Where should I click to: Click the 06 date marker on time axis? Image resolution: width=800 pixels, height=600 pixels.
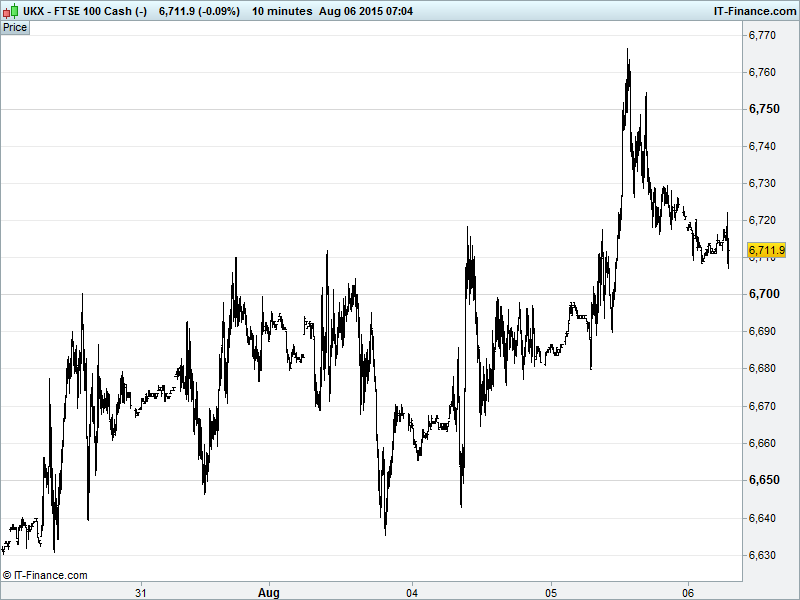pos(688,592)
